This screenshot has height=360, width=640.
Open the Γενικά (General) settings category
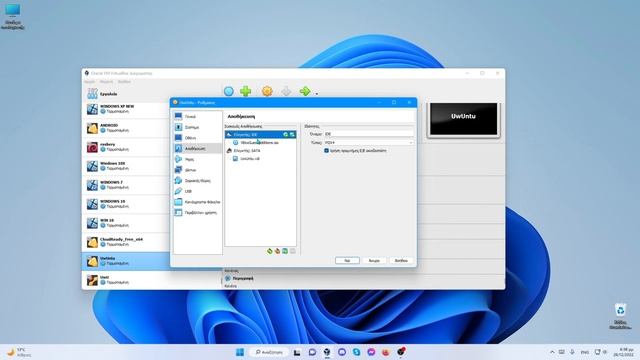point(198,116)
